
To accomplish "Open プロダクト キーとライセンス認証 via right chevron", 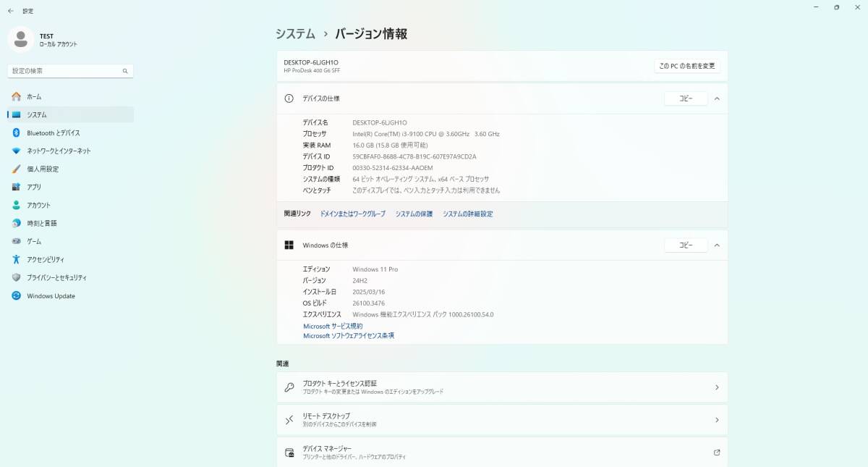I will 717,387.
